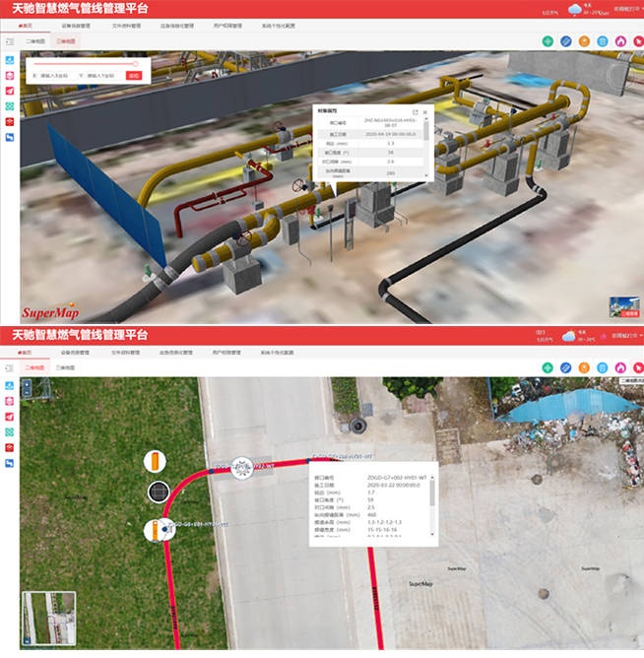Click the blue circular toolbar icon in 3D view
This screenshot has width=644, height=658.
click(x=565, y=41)
